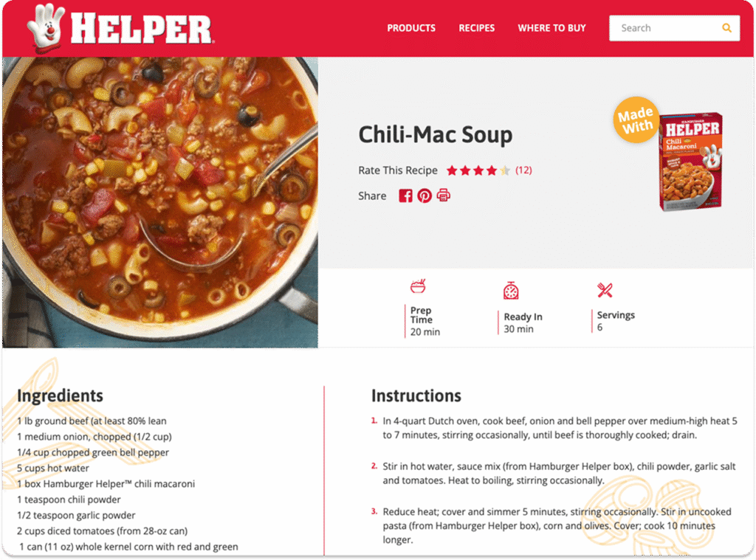Share recipe on Pinterest
The height and width of the screenshot is (560, 756).
tap(425, 196)
